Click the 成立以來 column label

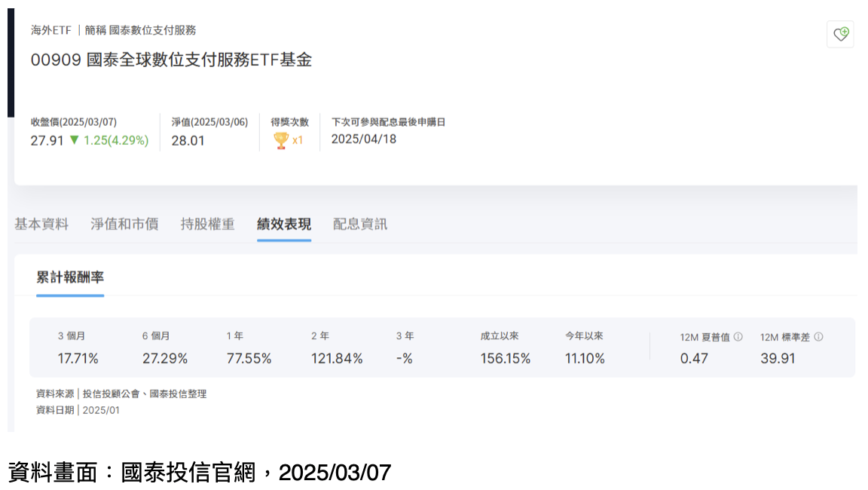pyautogui.click(x=500, y=336)
